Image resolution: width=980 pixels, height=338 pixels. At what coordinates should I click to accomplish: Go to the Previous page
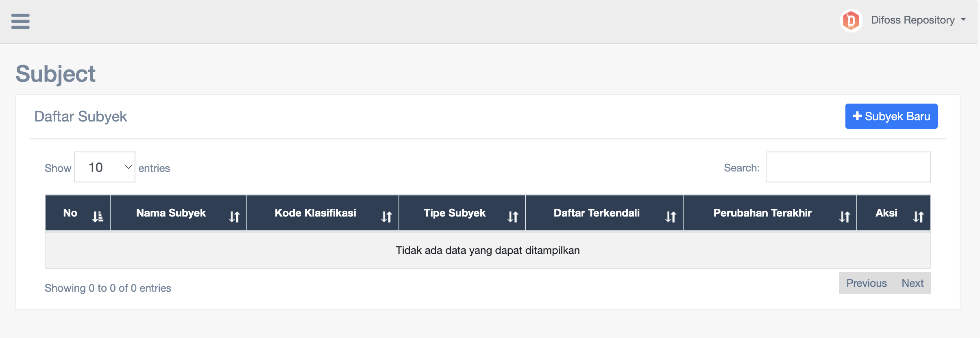click(866, 283)
